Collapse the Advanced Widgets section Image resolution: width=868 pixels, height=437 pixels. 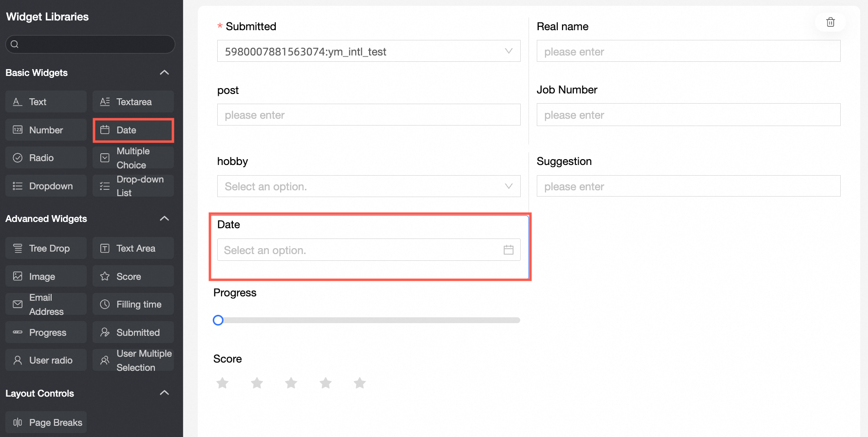click(165, 218)
